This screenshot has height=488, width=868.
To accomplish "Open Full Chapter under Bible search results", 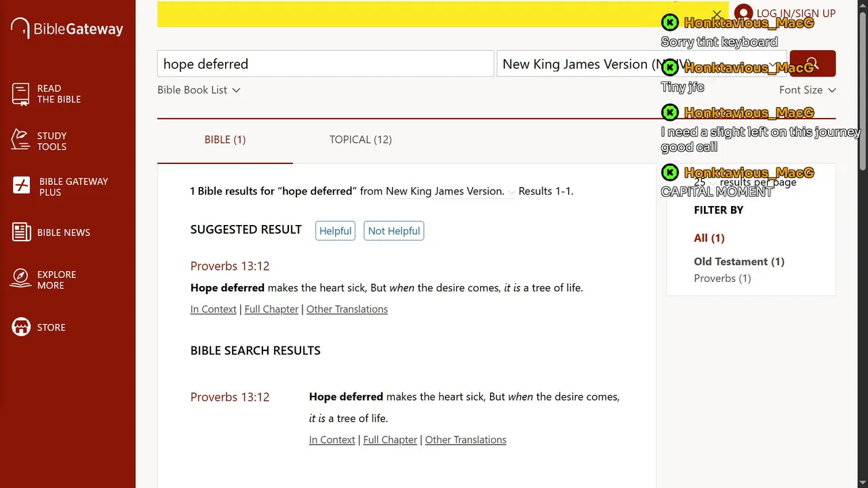I will tap(390, 440).
